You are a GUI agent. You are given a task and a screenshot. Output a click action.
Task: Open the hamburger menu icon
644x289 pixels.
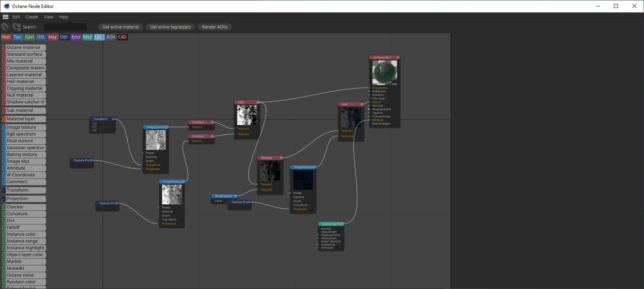[6, 17]
